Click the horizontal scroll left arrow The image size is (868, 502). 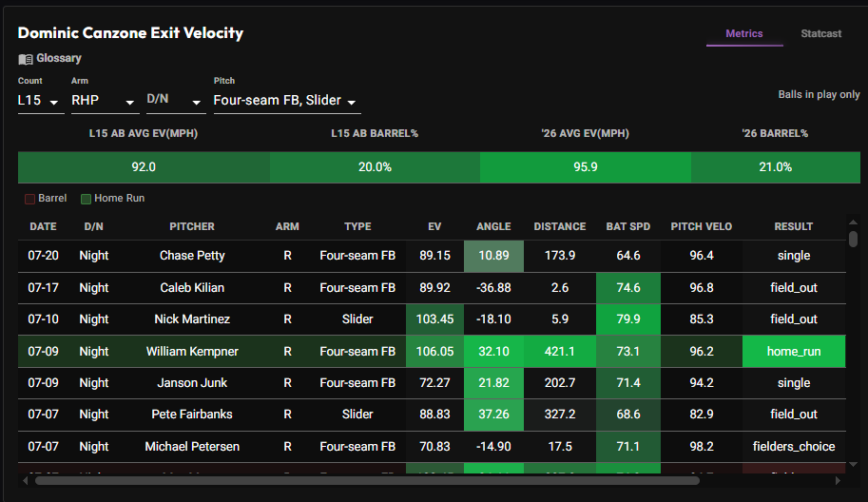(25, 481)
